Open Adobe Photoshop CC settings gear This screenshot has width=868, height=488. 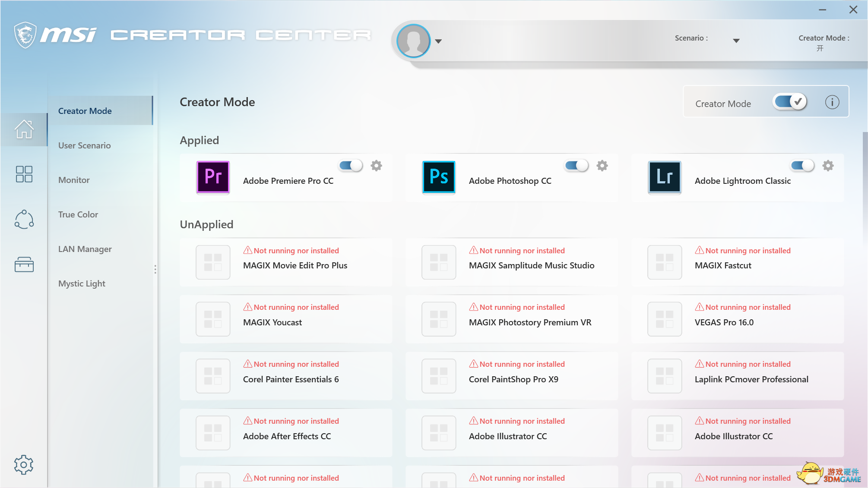[602, 166]
